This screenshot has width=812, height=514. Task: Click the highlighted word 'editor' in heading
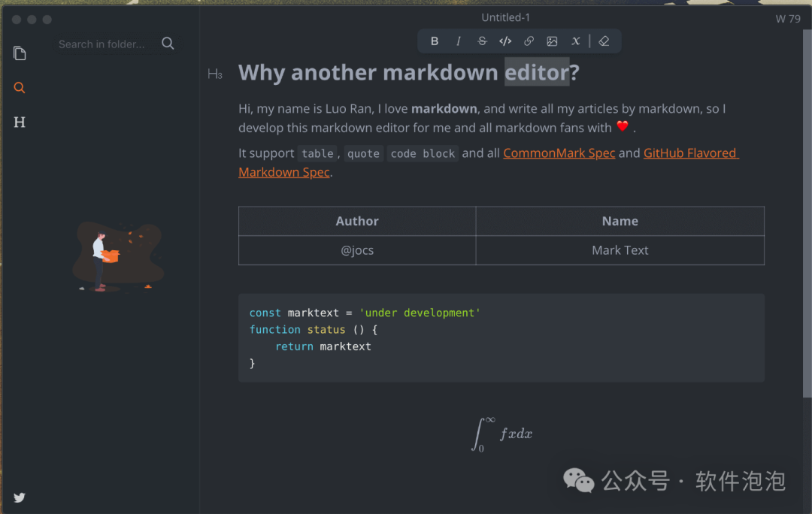click(537, 72)
